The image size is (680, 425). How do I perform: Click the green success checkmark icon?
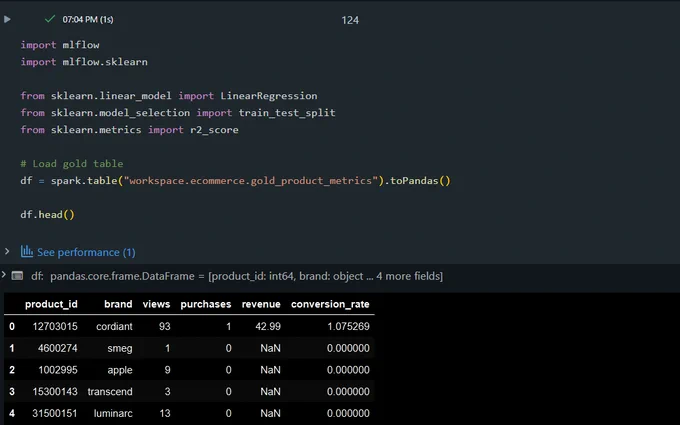(50, 19)
